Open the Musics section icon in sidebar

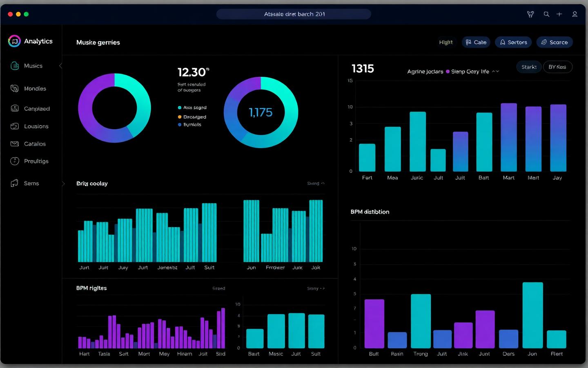(x=15, y=66)
